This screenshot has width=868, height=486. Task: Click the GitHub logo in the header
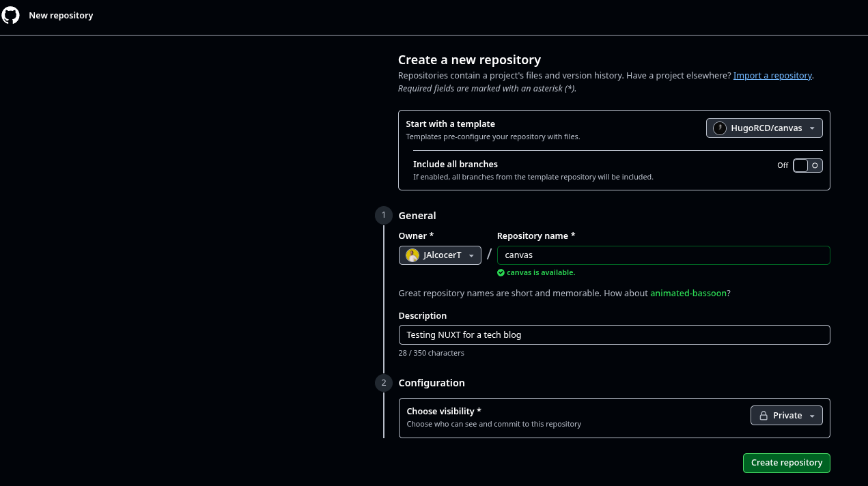click(10, 14)
